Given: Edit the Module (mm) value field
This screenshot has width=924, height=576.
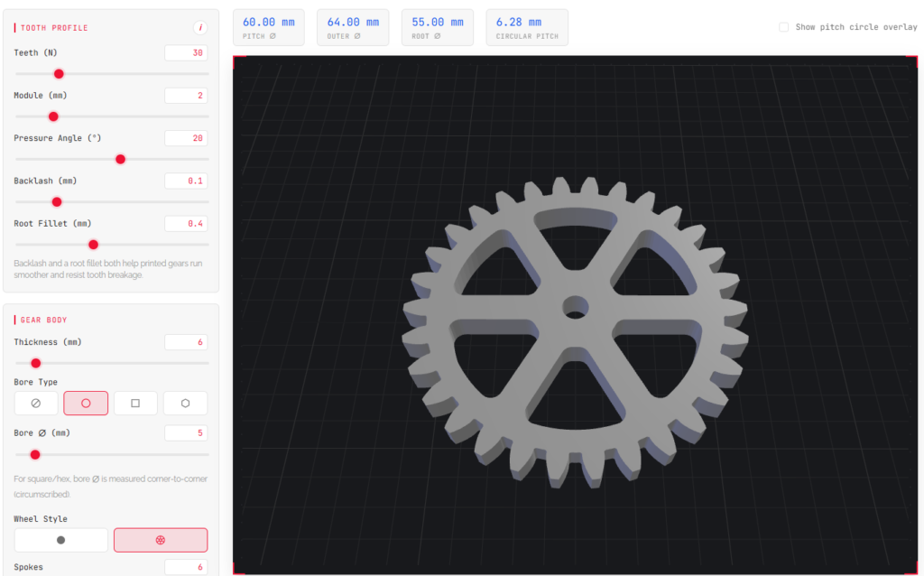Looking at the screenshot, I should tap(186, 96).
